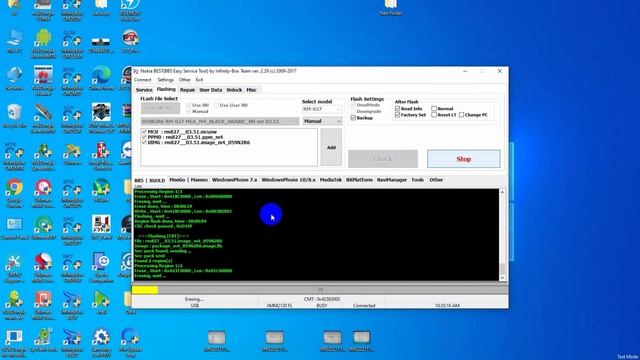Uncheck the PPM0 file entry
The image size is (640, 360).
pyautogui.click(x=144, y=137)
